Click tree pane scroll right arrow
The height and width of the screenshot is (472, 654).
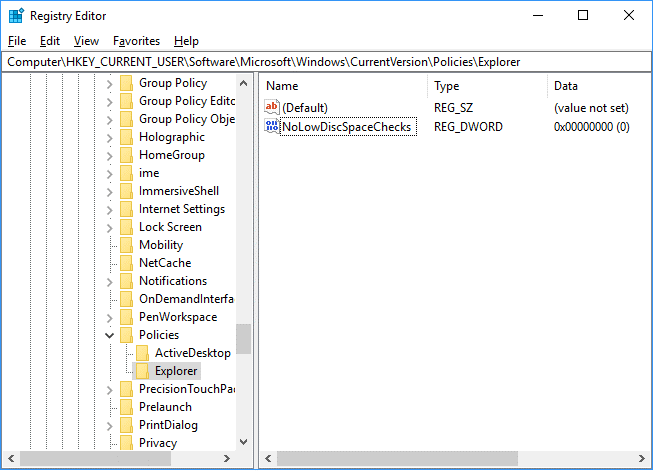point(227,459)
